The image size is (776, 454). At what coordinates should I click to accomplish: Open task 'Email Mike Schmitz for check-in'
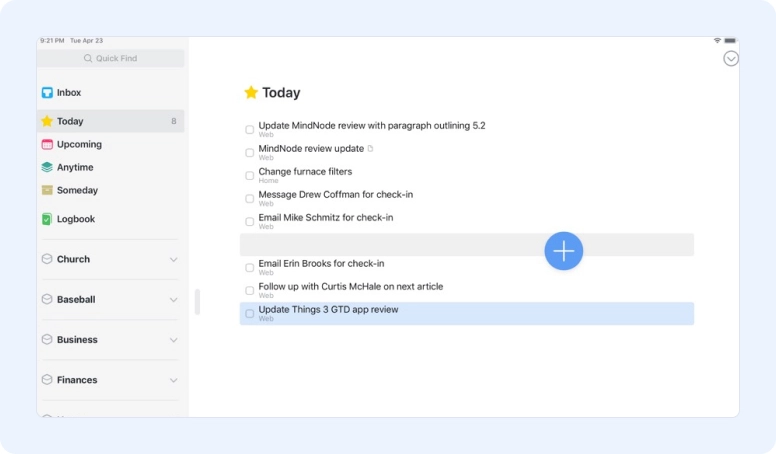[326, 217]
